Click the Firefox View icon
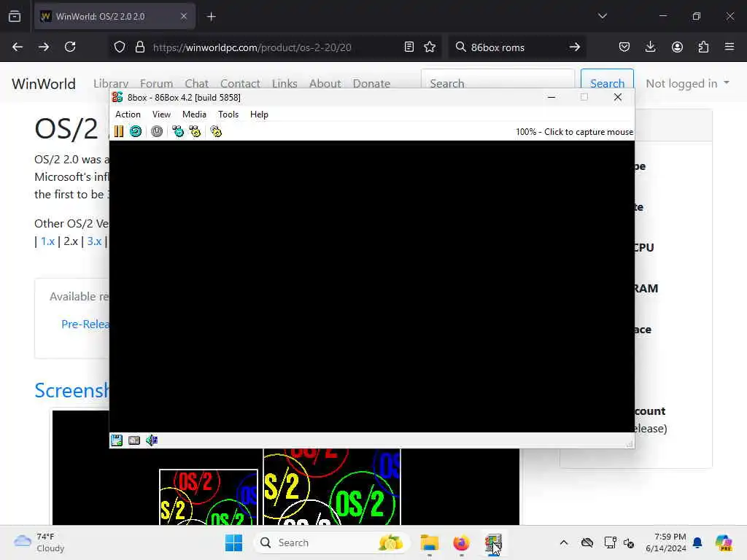The height and width of the screenshot is (560, 747). click(x=15, y=17)
